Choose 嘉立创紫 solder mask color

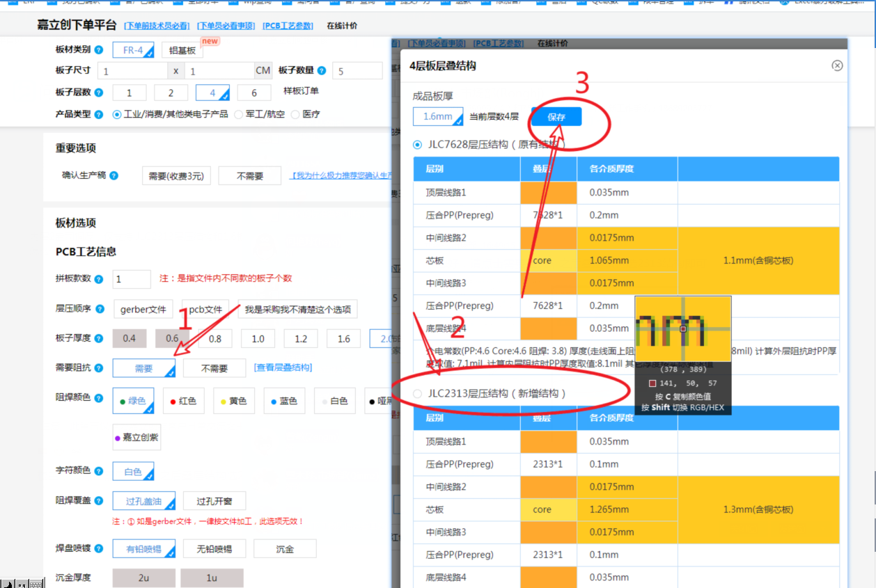136,438
